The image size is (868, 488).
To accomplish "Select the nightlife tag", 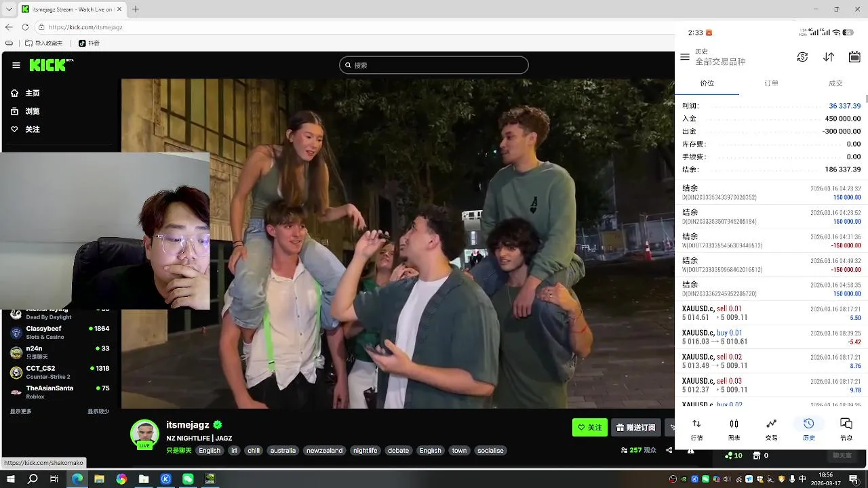I will (x=365, y=450).
